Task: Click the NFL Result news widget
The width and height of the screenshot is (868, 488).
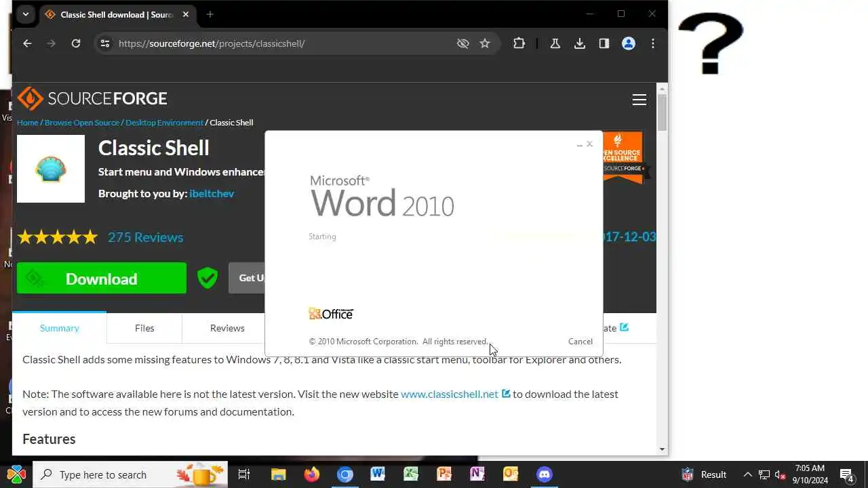Action: point(704,474)
